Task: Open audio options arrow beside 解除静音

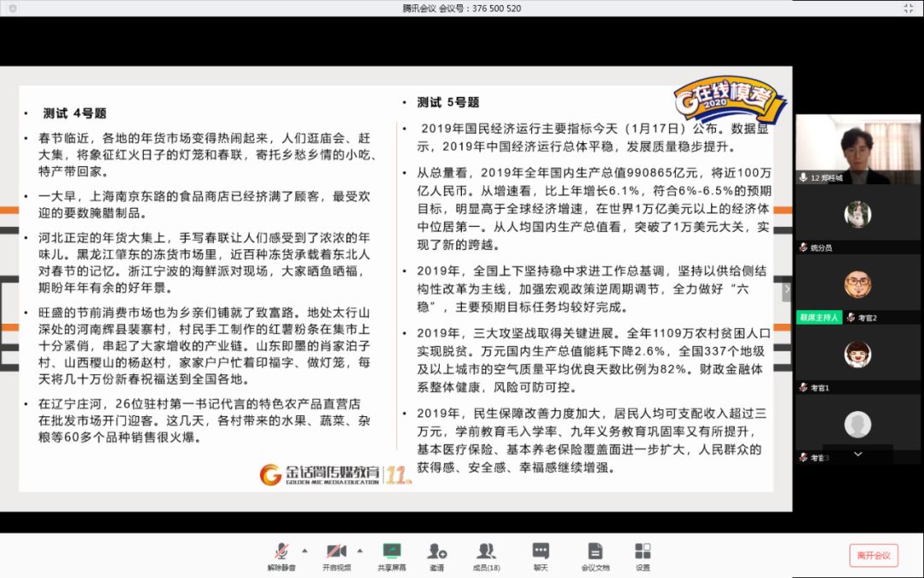Action: tap(305, 551)
